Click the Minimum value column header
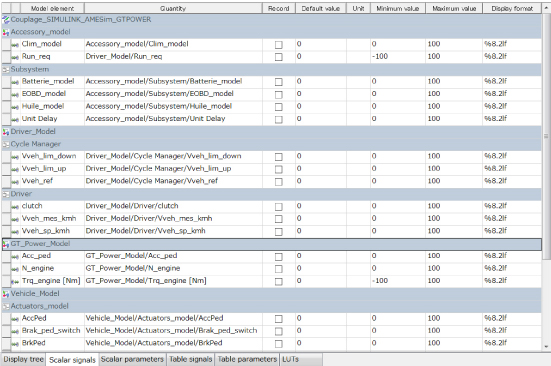The height and width of the screenshot is (366, 551). point(397,8)
